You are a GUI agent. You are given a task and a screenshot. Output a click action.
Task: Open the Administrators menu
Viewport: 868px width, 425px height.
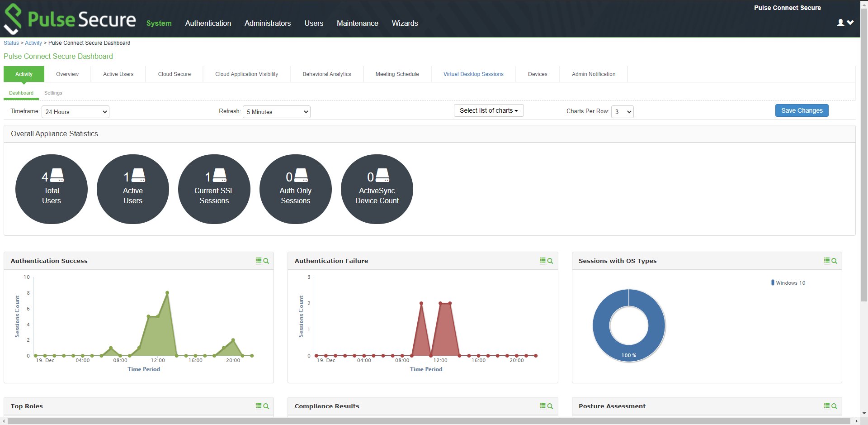coord(268,23)
